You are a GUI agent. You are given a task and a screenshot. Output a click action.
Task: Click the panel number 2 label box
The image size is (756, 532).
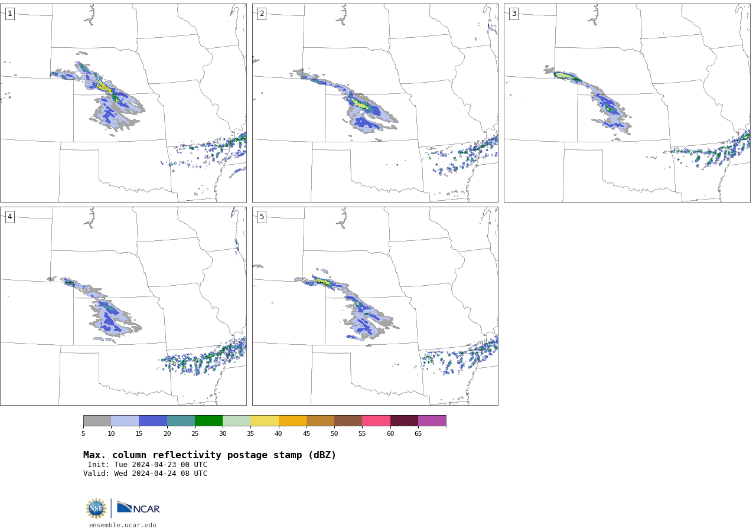pos(262,14)
